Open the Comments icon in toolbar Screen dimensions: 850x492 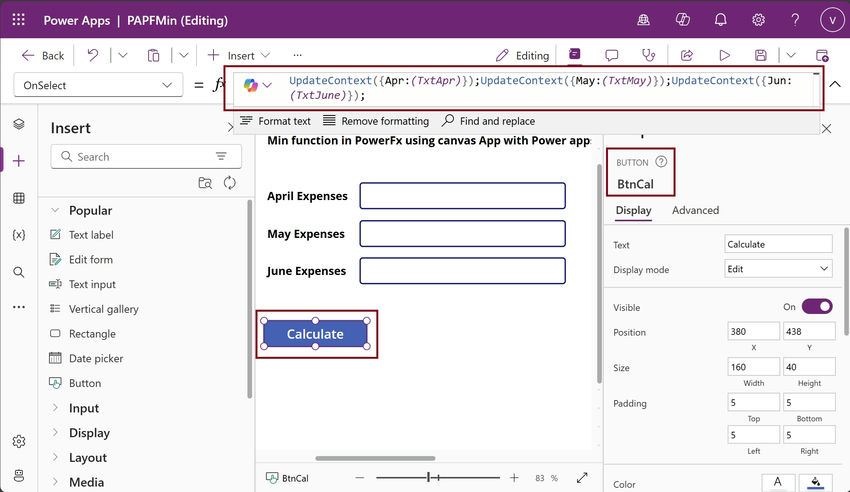611,55
